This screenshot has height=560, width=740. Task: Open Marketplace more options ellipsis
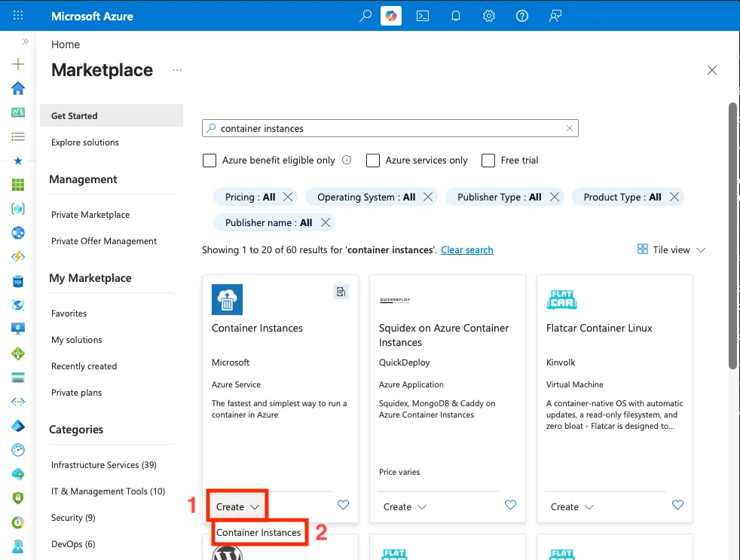(x=177, y=70)
